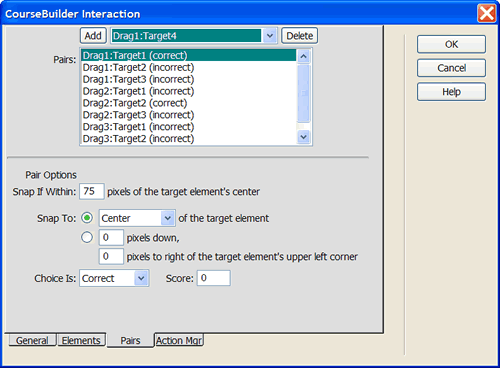Focus the Snap If Within field
The height and width of the screenshot is (368, 500).
pos(92,191)
